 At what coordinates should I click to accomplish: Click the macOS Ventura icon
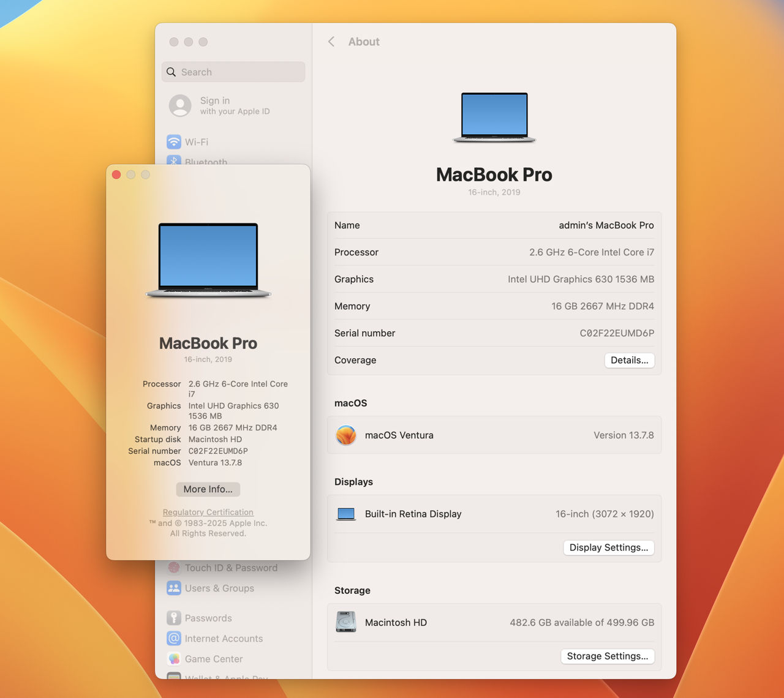click(x=346, y=435)
